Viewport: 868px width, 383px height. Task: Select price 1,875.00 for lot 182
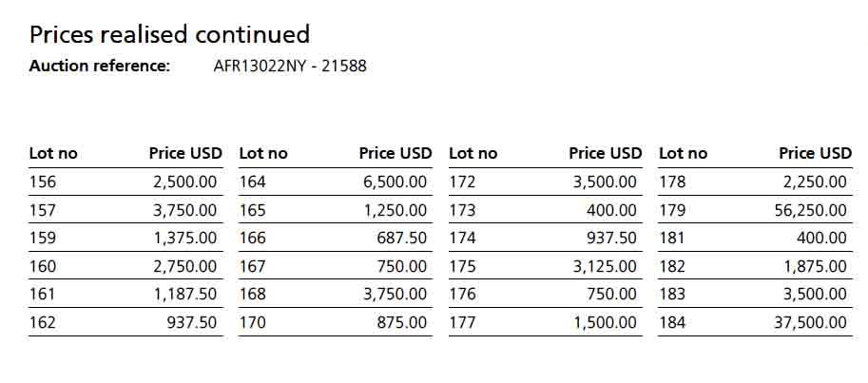point(815,266)
